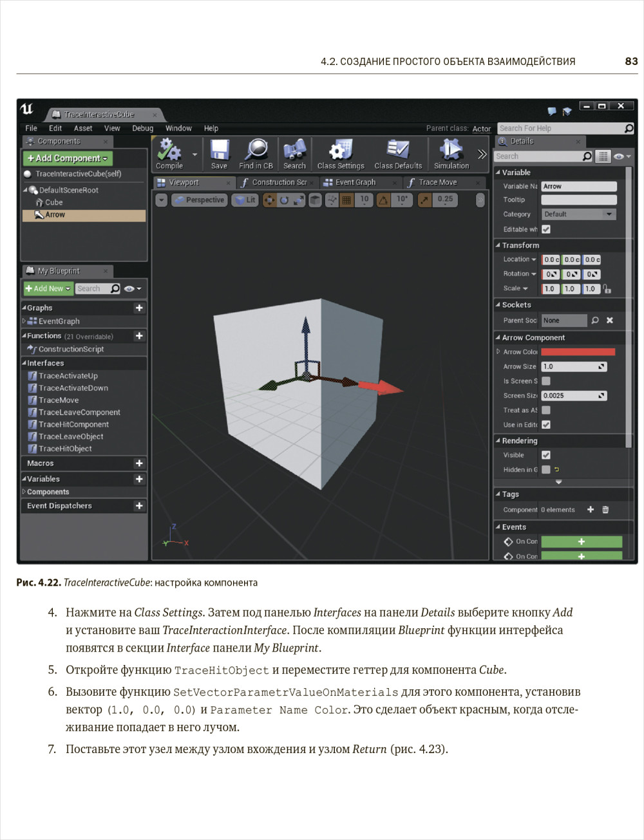The width and height of the screenshot is (644, 840).
Task: Collapse the Transform section
Action: click(x=498, y=245)
